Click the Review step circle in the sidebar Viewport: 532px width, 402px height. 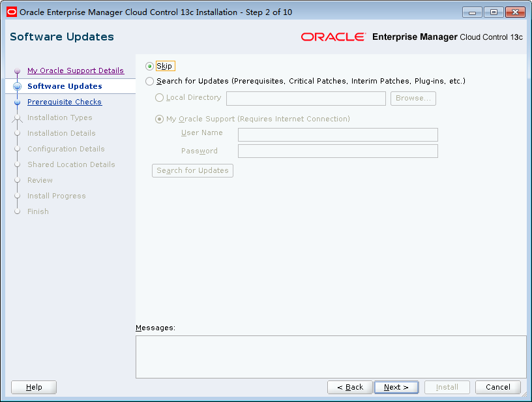(x=17, y=180)
